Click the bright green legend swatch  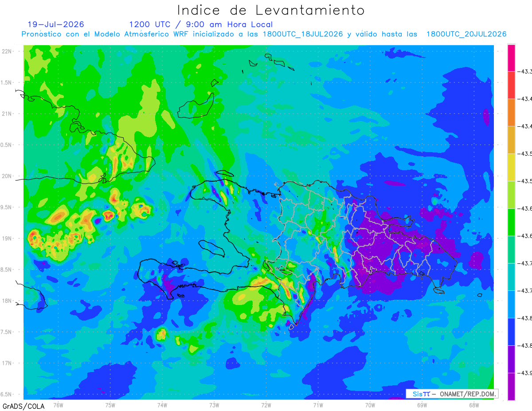[x=511, y=222]
